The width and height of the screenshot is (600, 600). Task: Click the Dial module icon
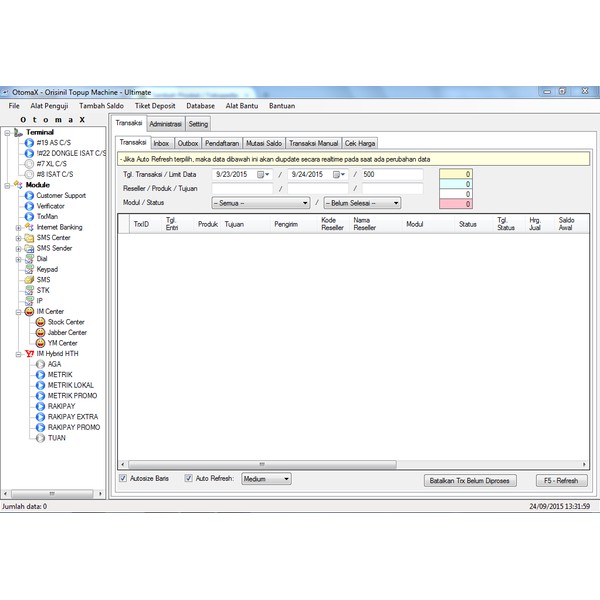coord(29,259)
